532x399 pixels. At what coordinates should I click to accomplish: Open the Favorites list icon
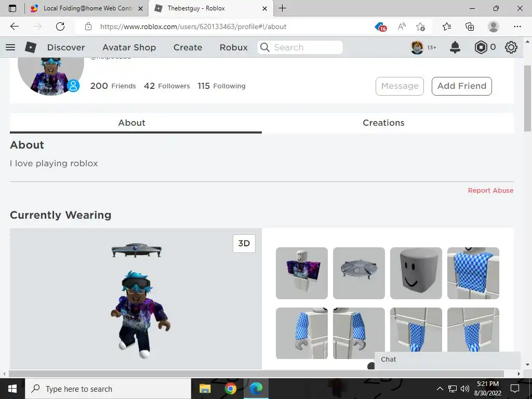click(x=447, y=26)
